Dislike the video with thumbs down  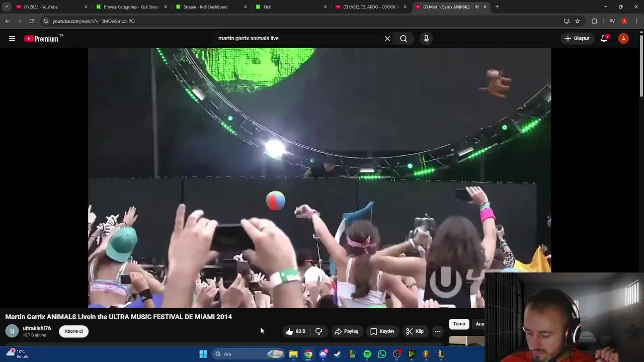coord(318,331)
